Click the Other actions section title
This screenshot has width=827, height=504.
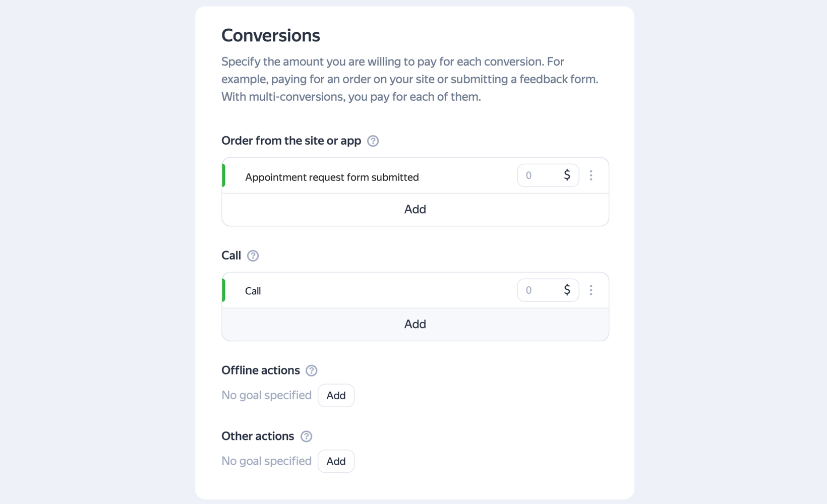coord(257,436)
